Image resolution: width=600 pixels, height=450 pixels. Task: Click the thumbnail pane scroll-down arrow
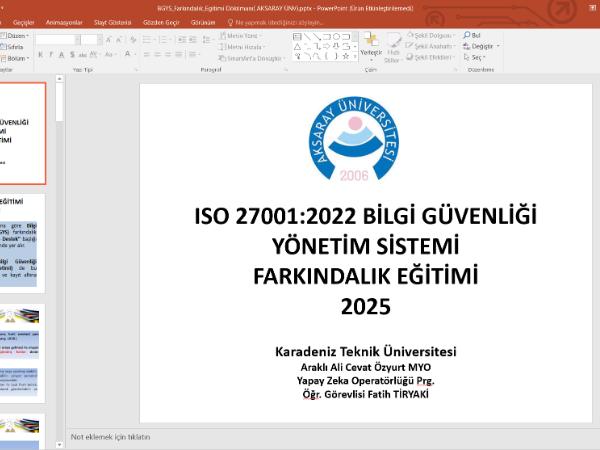click(59, 445)
